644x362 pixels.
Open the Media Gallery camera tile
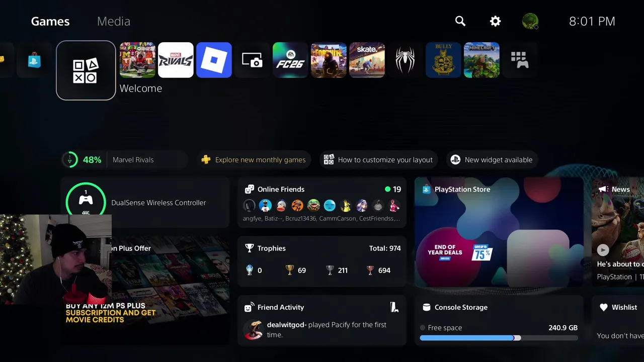click(252, 60)
